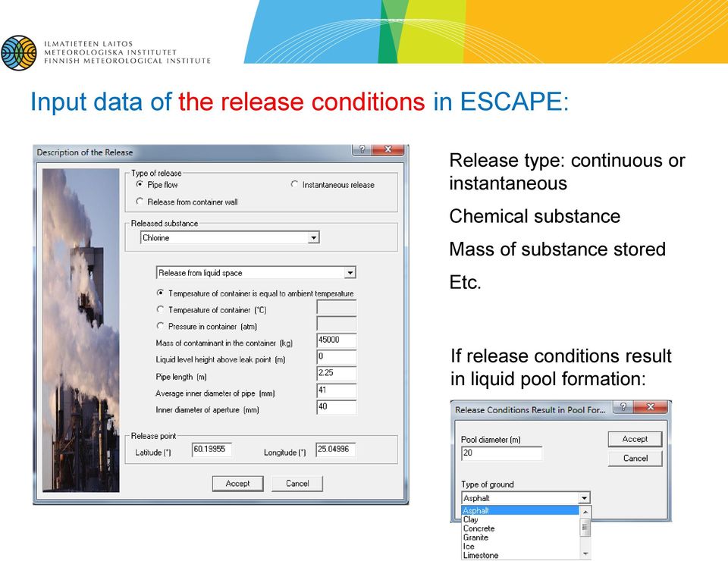Image resolution: width=728 pixels, height=561 pixels.
Task: Click the Latitude input field
Action: (212, 450)
